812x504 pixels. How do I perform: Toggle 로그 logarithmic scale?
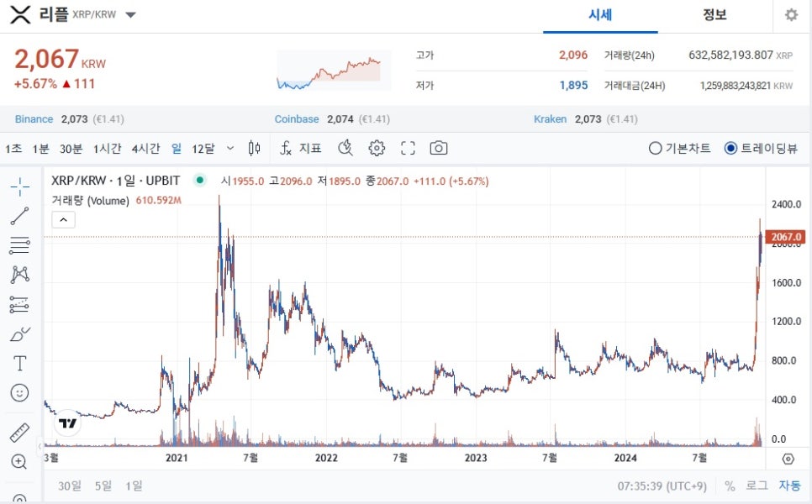tap(757, 486)
